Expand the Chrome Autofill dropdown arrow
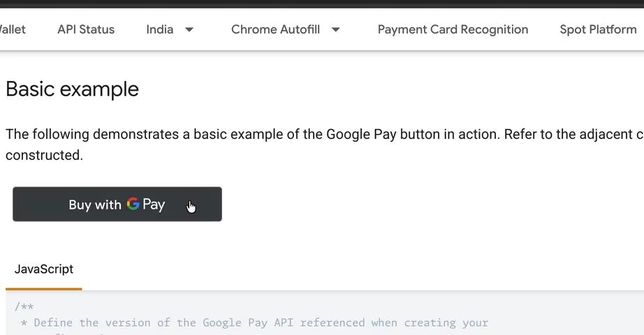 coord(335,29)
